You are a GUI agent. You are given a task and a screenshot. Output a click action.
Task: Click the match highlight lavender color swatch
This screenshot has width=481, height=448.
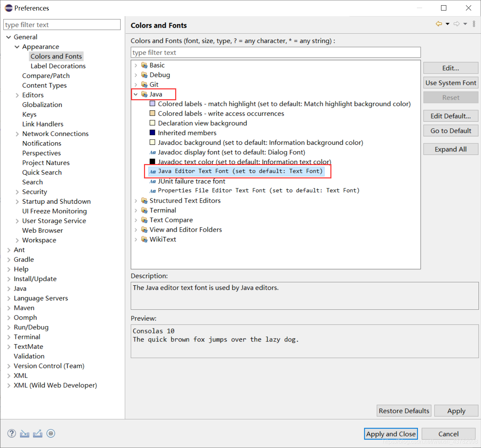point(152,104)
